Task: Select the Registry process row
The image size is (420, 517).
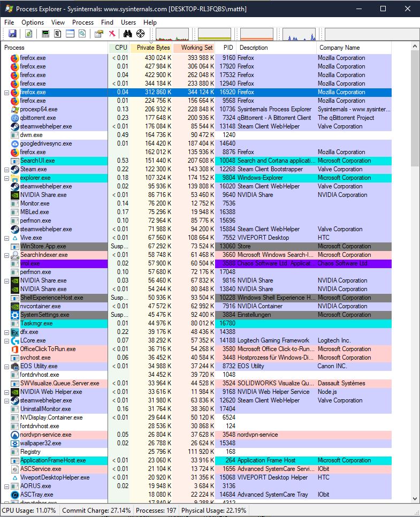Action: point(197,452)
